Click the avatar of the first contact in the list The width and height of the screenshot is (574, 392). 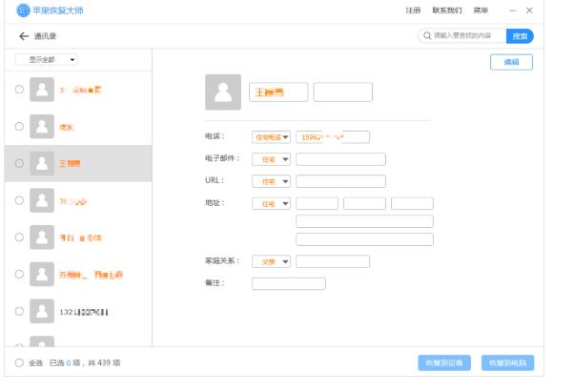(42, 90)
